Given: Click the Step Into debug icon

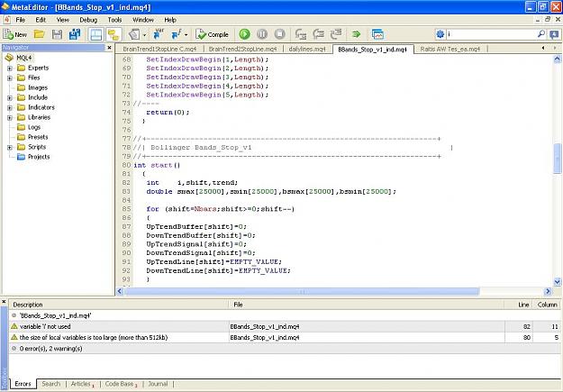Looking at the screenshot, I should coord(301,34).
